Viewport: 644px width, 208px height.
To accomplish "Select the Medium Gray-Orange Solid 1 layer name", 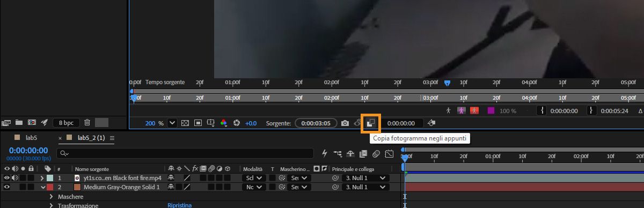I will pos(122,187).
